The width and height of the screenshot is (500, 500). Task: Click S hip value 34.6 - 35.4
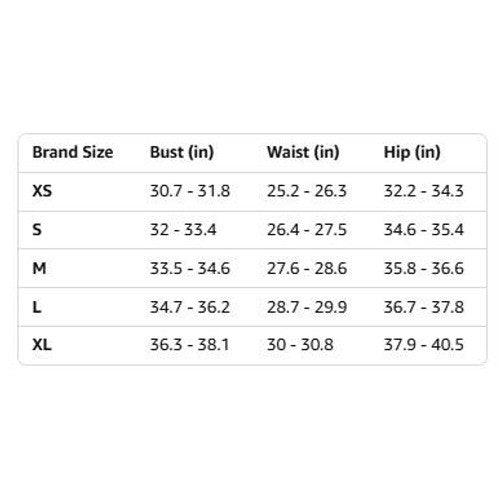pyautogui.click(x=424, y=230)
